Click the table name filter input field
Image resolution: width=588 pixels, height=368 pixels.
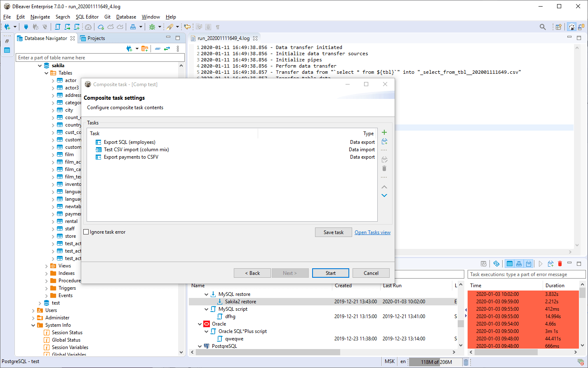(x=97, y=58)
